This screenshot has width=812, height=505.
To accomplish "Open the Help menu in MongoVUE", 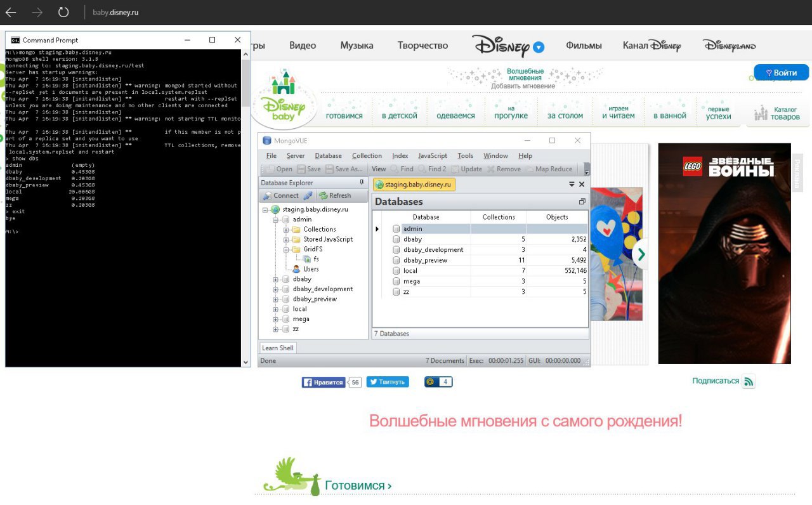I will click(525, 156).
